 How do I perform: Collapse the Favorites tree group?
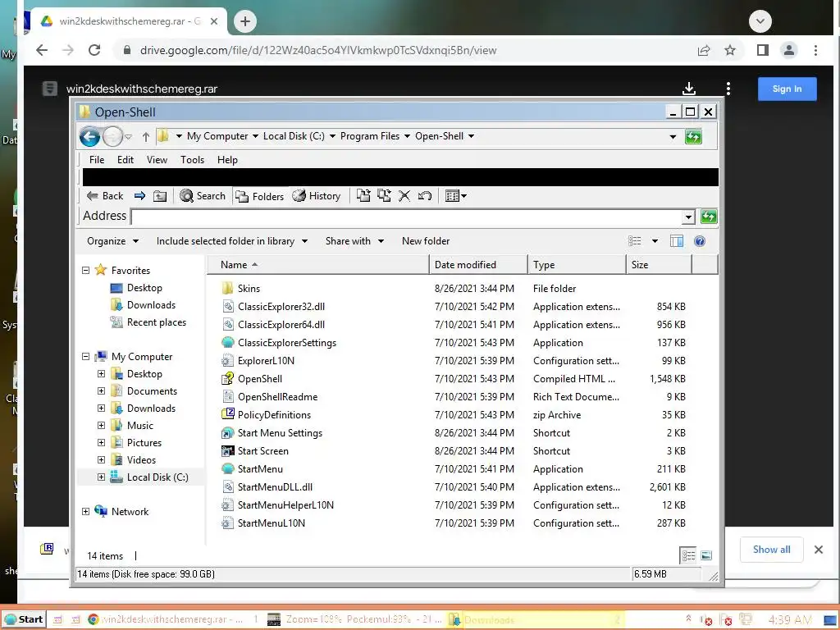tap(85, 271)
